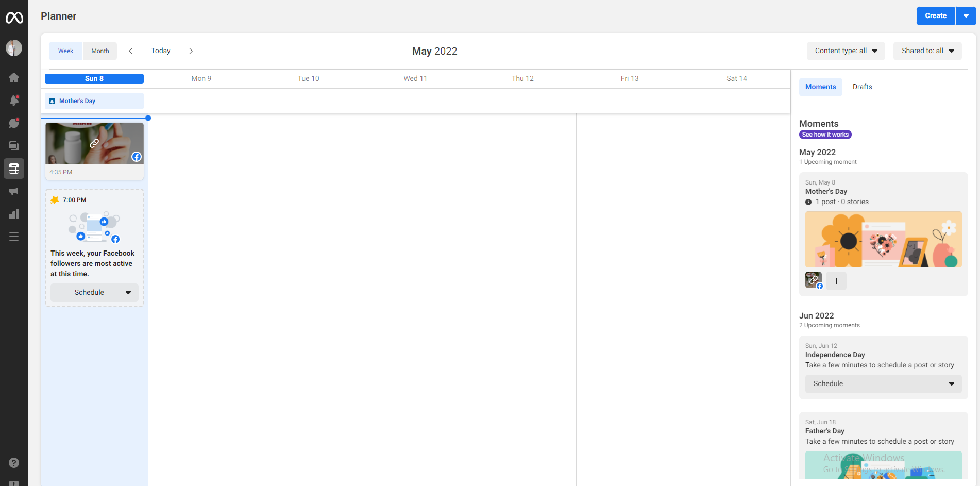The image size is (980, 486).
Task: Click the Thu 12 column header
Action: pos(522,79)
